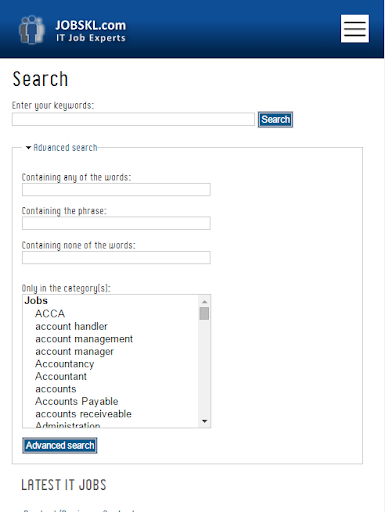Select Accountancy in the category list
385x512 pixels.
coord(65,364)
